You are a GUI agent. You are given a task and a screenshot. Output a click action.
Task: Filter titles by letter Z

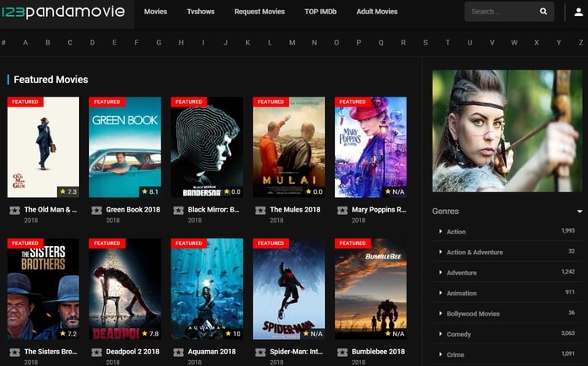tap(580, 43)
